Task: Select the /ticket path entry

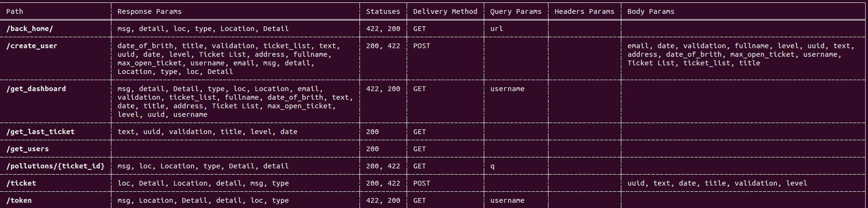Action: click(21, 183)
